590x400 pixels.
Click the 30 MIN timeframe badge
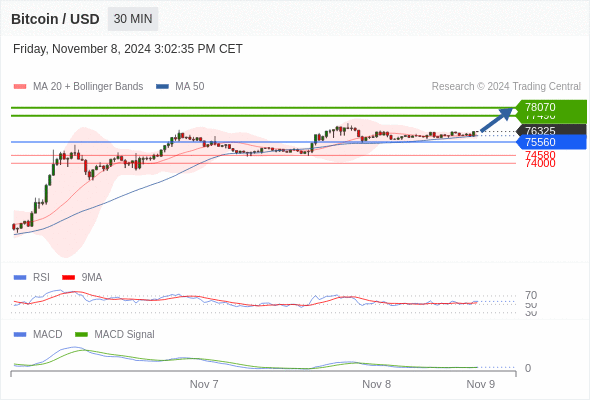133,19
